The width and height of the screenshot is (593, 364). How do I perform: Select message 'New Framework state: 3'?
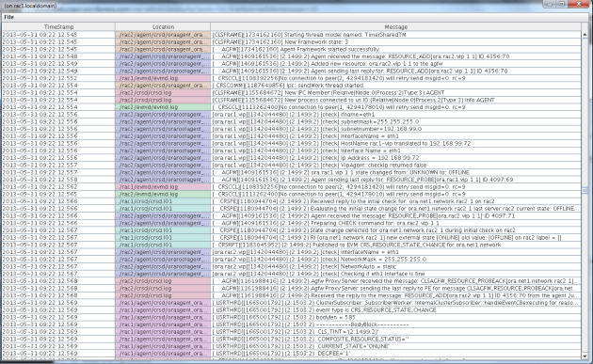(395, 41)
